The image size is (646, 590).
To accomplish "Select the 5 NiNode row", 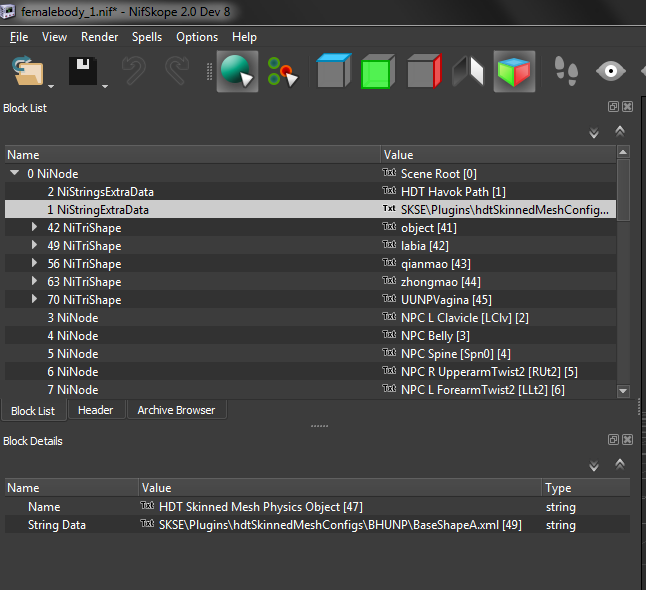I will coord(310,354).
